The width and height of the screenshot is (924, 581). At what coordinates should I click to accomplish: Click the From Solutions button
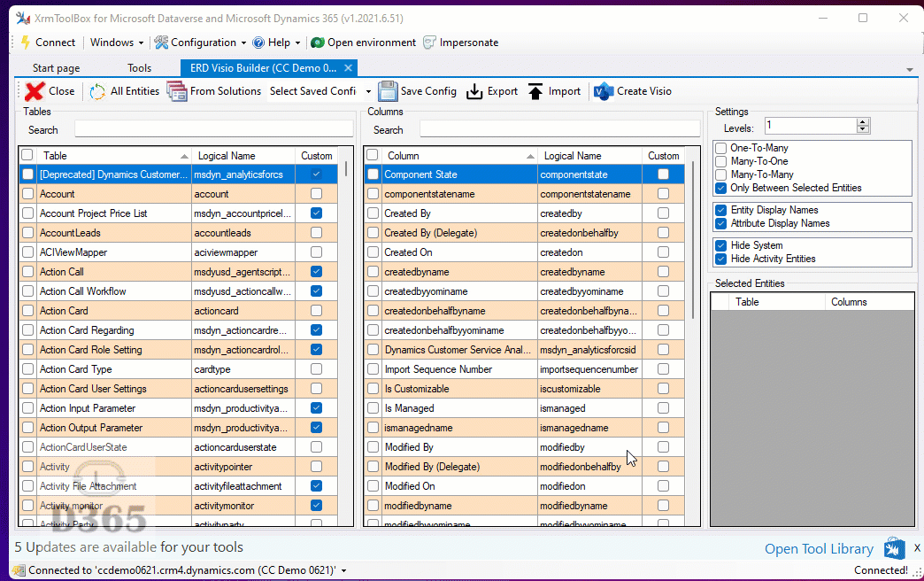[x=214, y=91]
